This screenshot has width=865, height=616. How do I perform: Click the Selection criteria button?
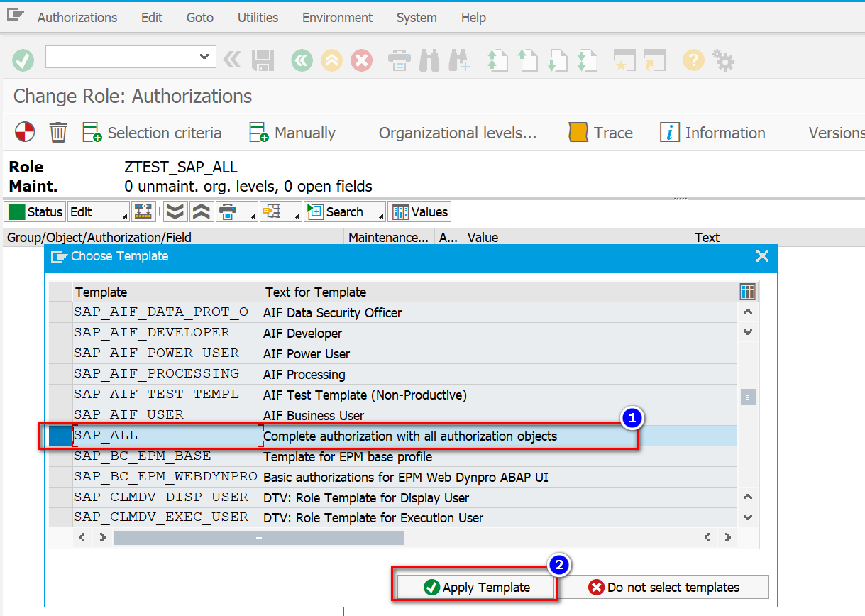pos(153,133)
